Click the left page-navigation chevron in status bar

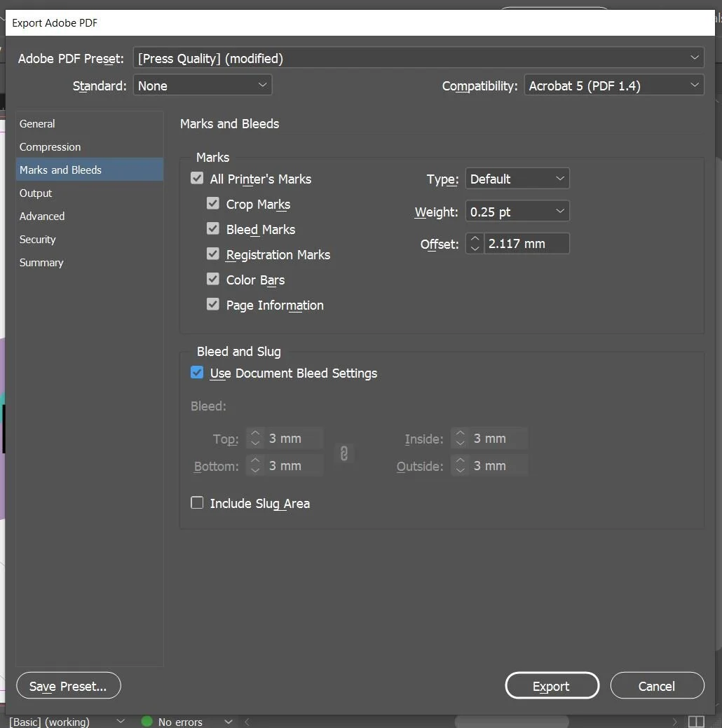246,722
